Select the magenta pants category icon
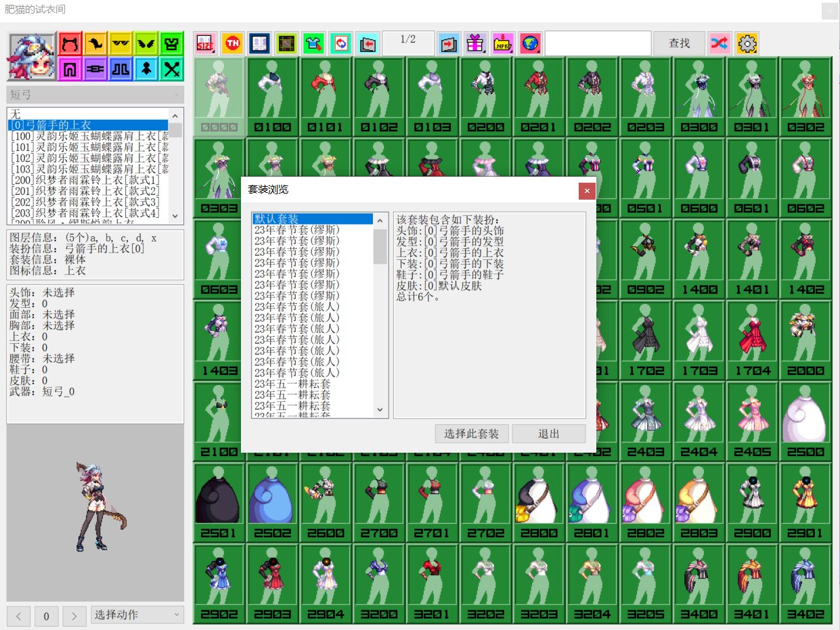Screen dimensions: 840x630 pyautogui.click(x=70, y=69)
